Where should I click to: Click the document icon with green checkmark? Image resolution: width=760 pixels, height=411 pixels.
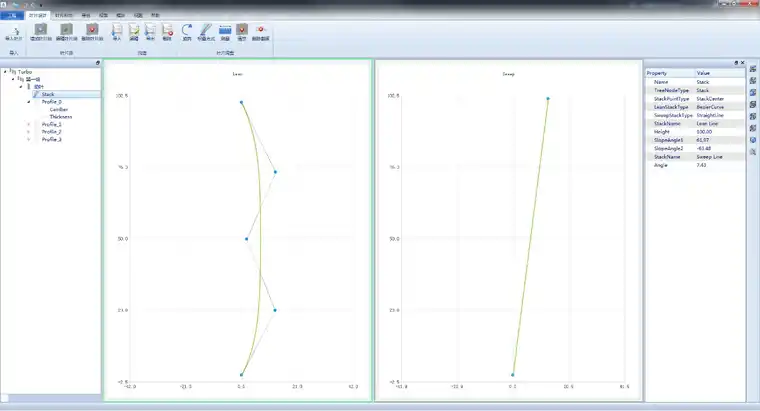tap(134, 32)
